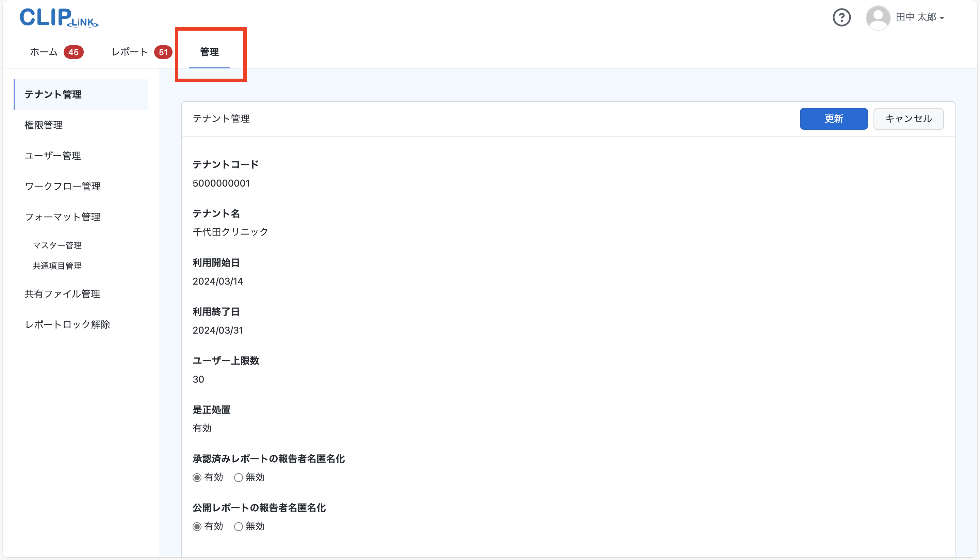Image resolution: width=980 pixels, height=560 pixels.
Task: Switch to the レポート tab
Action: click(x=130, y=52)
